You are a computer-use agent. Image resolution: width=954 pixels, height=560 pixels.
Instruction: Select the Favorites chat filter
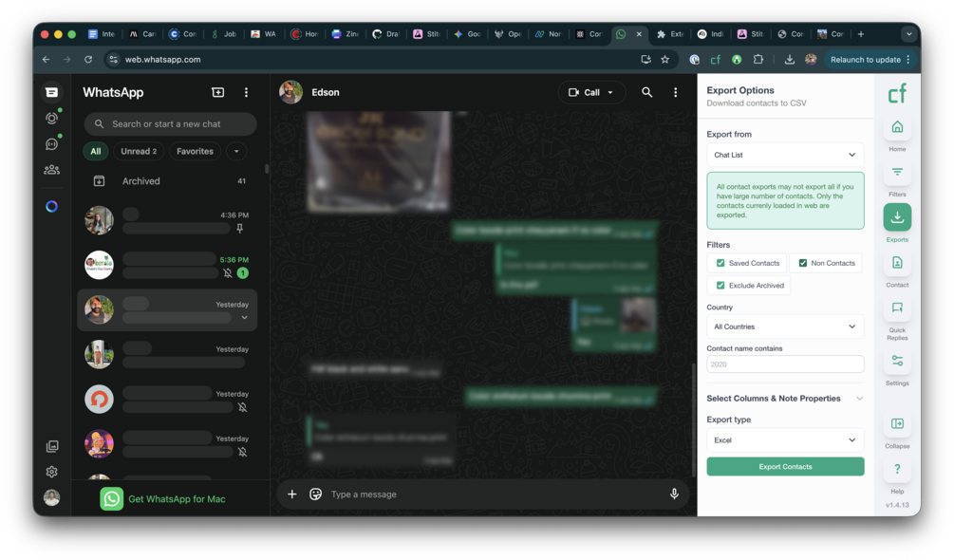[x=195, y=152]
